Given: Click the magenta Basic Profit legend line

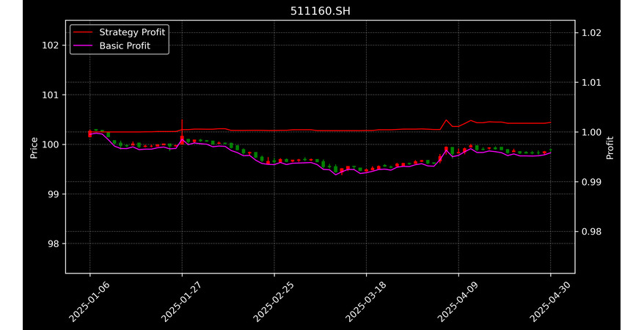Looking at the screenshot, I should (83, 46).
